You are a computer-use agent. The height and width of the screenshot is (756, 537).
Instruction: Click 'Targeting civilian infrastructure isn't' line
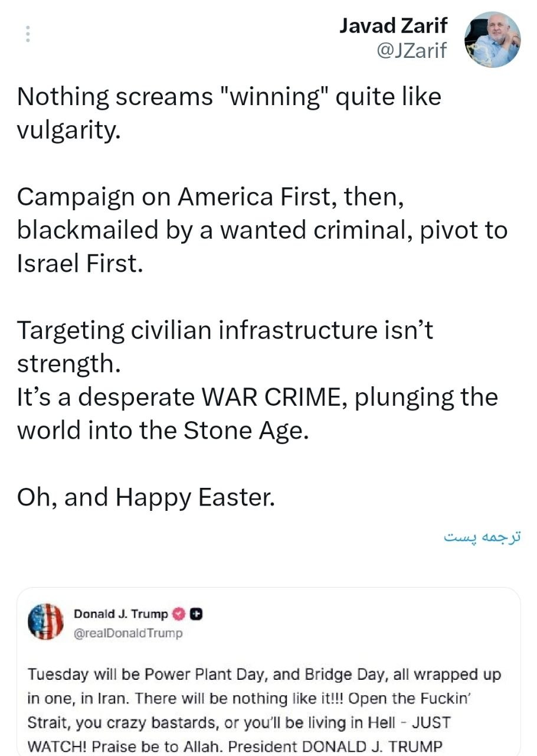225,330
